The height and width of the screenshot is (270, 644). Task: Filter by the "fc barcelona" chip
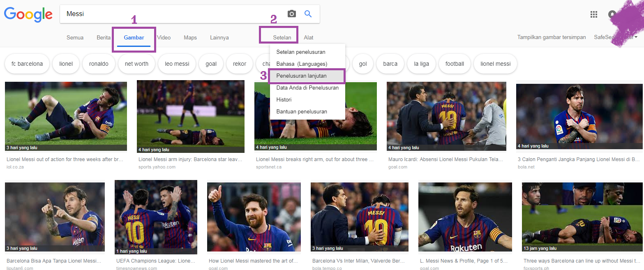point(27,64)
